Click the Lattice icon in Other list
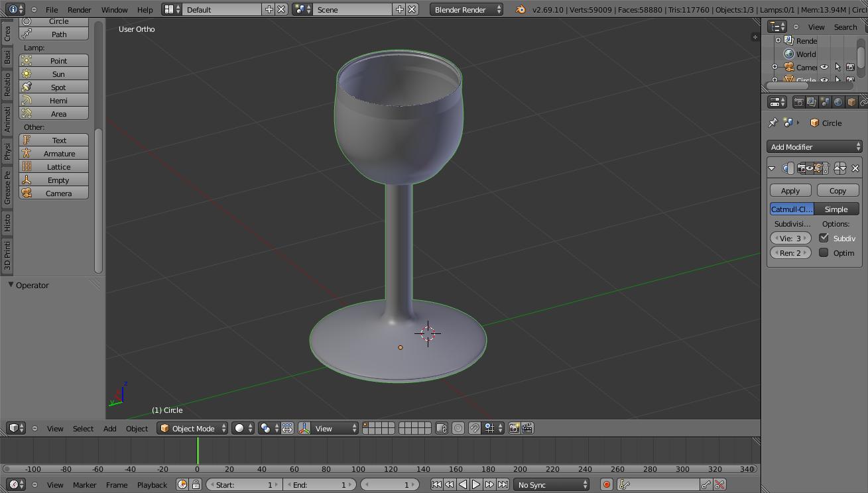 27,167
